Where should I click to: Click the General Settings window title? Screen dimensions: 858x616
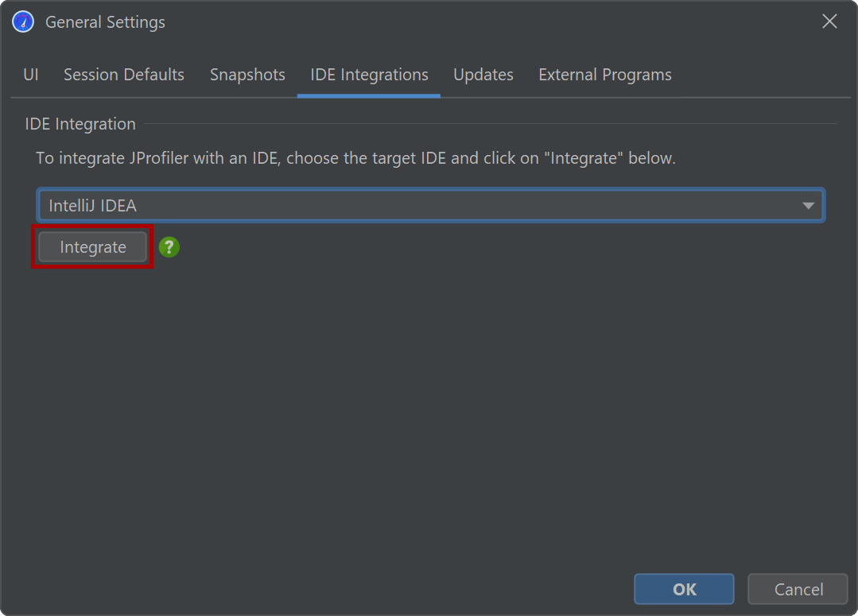click(x=105, y=22)
